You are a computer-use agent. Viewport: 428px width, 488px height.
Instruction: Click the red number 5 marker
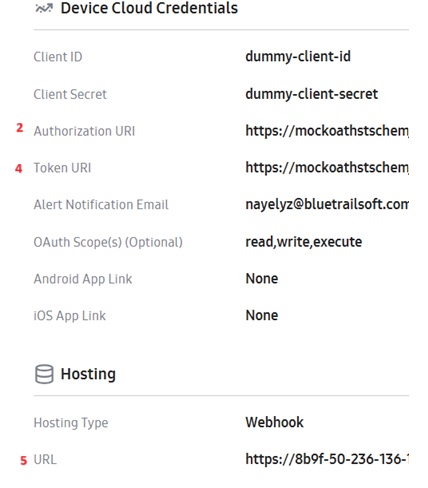[x=23, y=461]
